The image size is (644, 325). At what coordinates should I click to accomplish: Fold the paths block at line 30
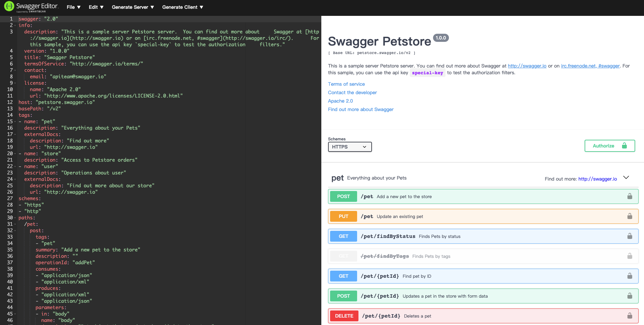coord(15,218)
